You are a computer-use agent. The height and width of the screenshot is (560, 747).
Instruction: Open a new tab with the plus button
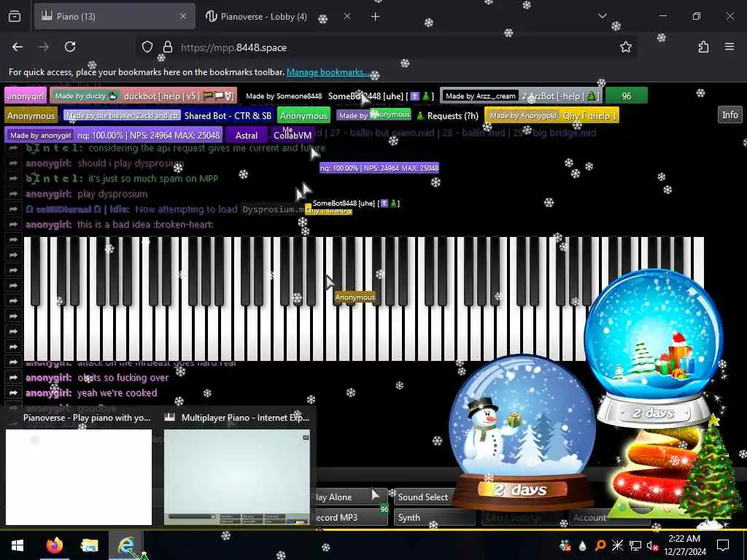[x=376, y=17]
